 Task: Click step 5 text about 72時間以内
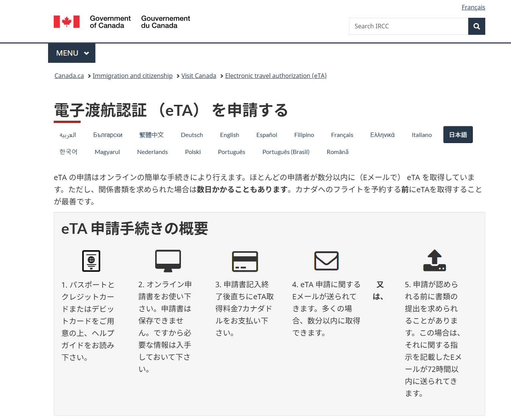click(433, 339)
